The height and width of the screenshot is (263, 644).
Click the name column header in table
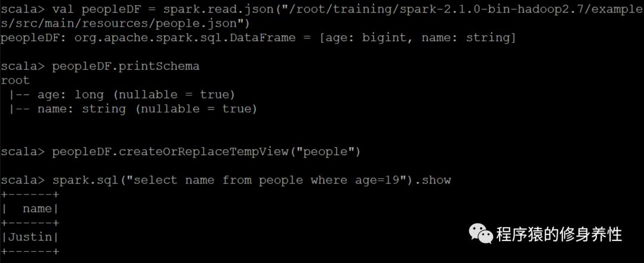pyautogui.click(x=37, y=209)
